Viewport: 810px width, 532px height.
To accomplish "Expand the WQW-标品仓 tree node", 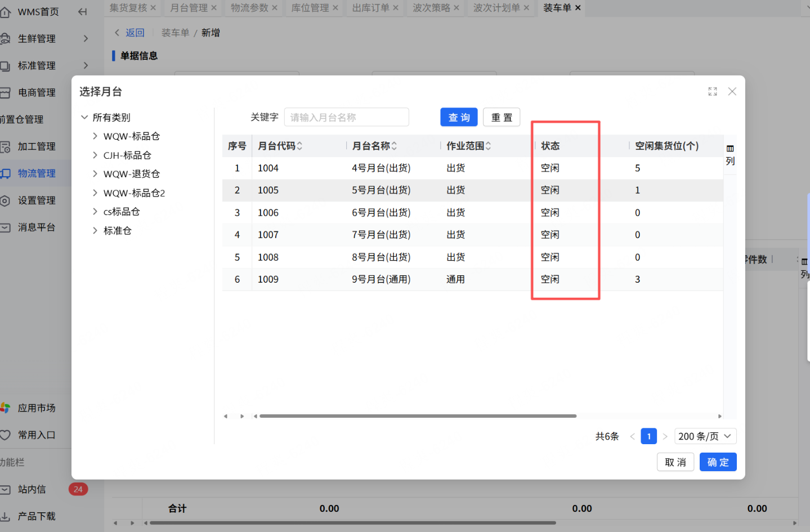I will pyautogui.click(x=95, y=136).
